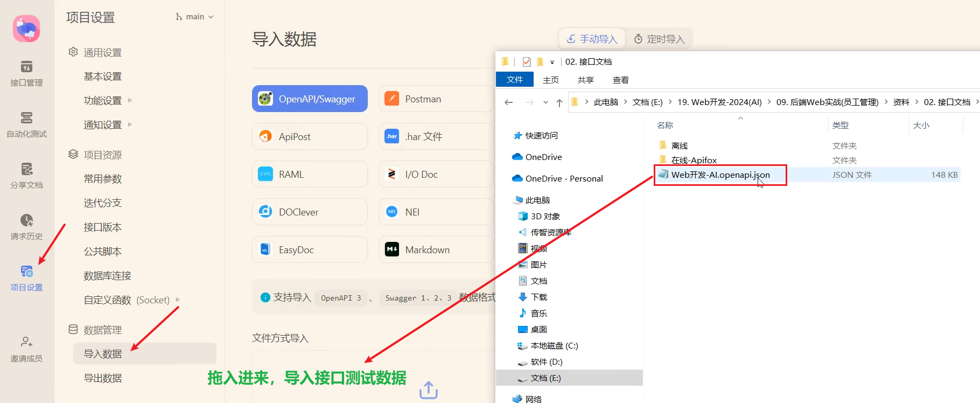Open 自动化测试 sidebar icon
Screen dimensions: 980x403
(x=26, y=124)
